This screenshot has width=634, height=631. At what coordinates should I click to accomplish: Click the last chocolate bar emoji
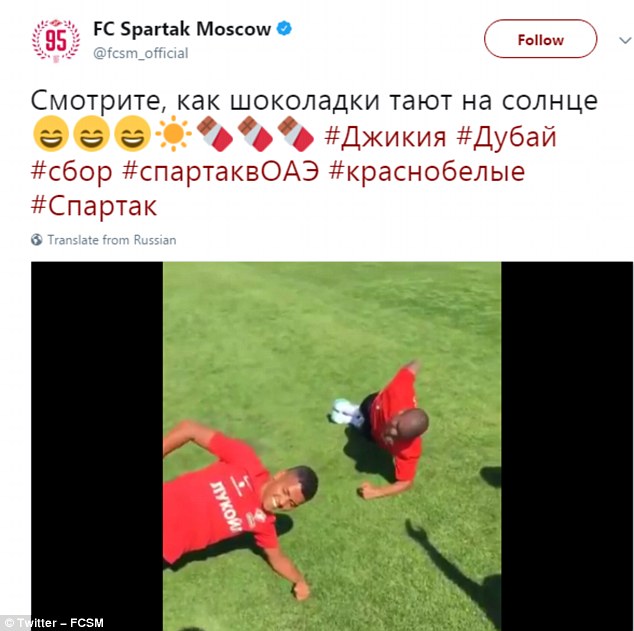point(296,134)
